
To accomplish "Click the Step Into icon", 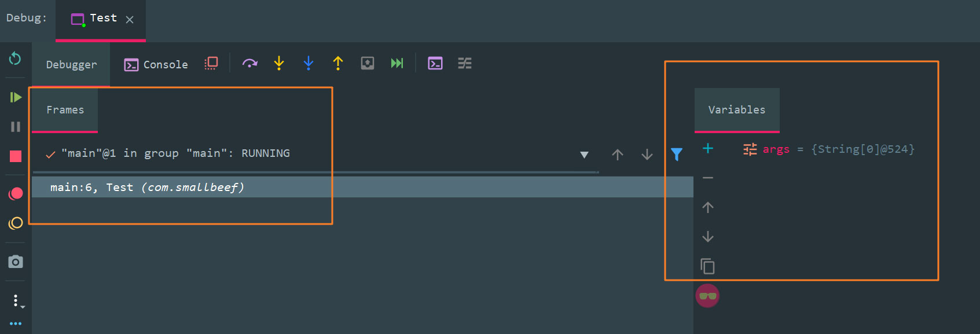I will [x=279, y=63].
